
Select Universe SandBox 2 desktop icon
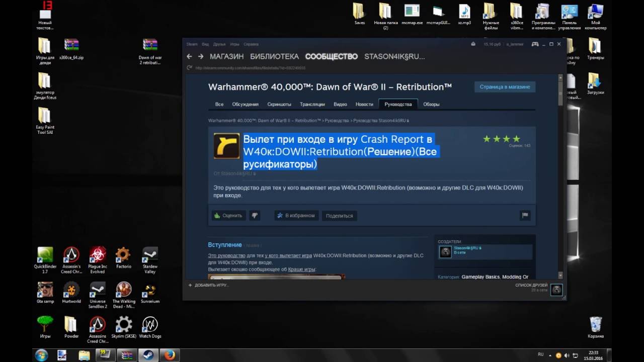pos(98,295)
